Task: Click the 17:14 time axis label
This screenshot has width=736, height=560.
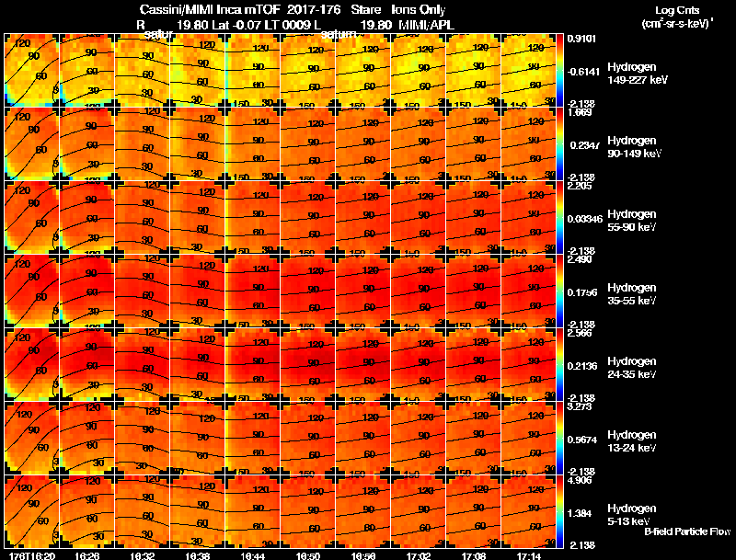Action: 528,555
